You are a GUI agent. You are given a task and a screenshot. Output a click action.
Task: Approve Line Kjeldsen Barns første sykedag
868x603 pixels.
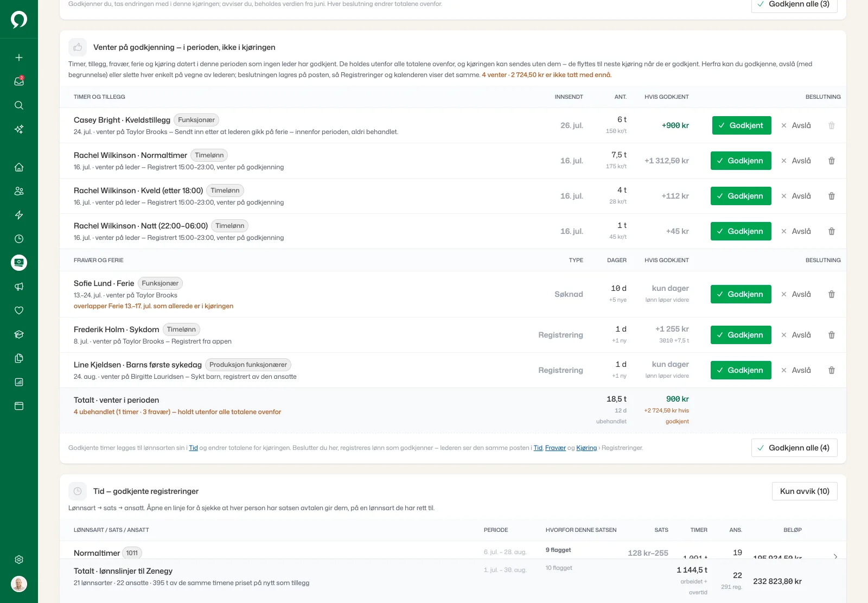pos(741,370)
